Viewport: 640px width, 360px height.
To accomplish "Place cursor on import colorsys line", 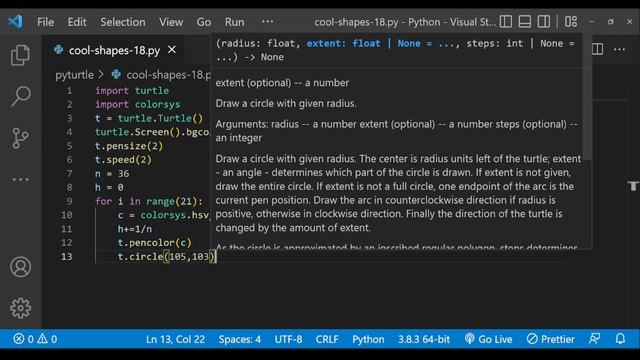I will [x=138, y=104].
